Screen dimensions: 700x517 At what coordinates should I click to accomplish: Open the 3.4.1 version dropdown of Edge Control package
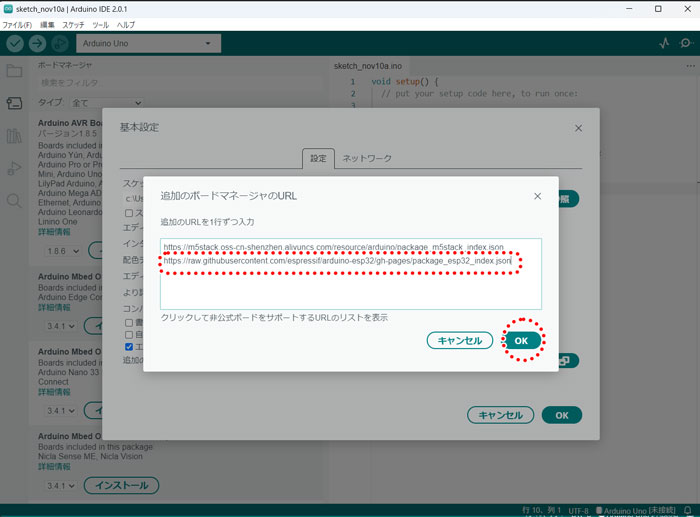click(x=62, y=326)
